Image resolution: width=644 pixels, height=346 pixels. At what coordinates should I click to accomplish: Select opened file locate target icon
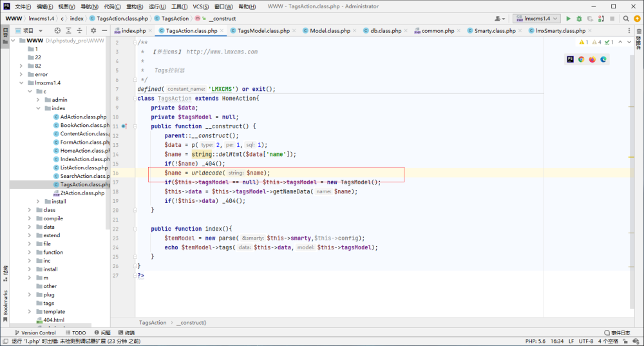point(57,30)
